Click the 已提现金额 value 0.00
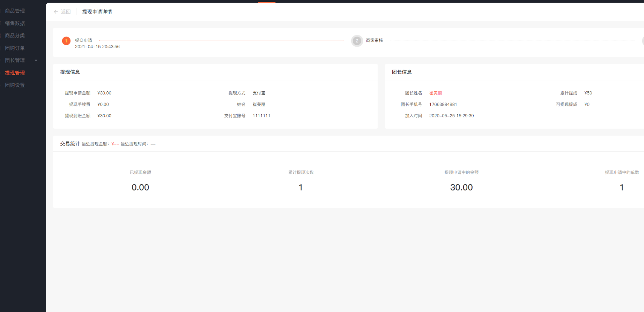Image resolution: width=644 pixels, height=312 pixels. 140,188
